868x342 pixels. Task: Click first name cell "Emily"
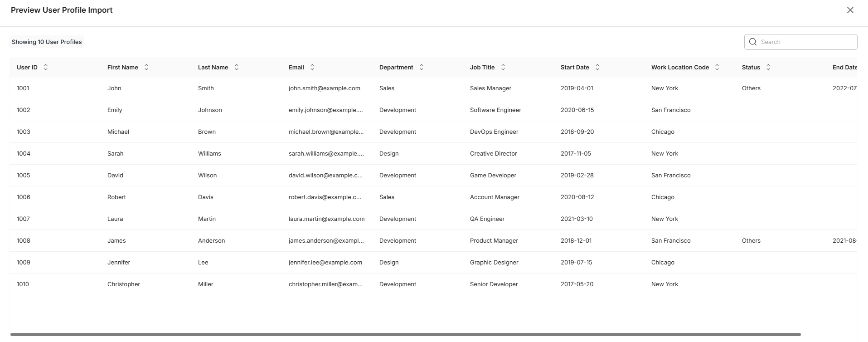coord(115,110)
